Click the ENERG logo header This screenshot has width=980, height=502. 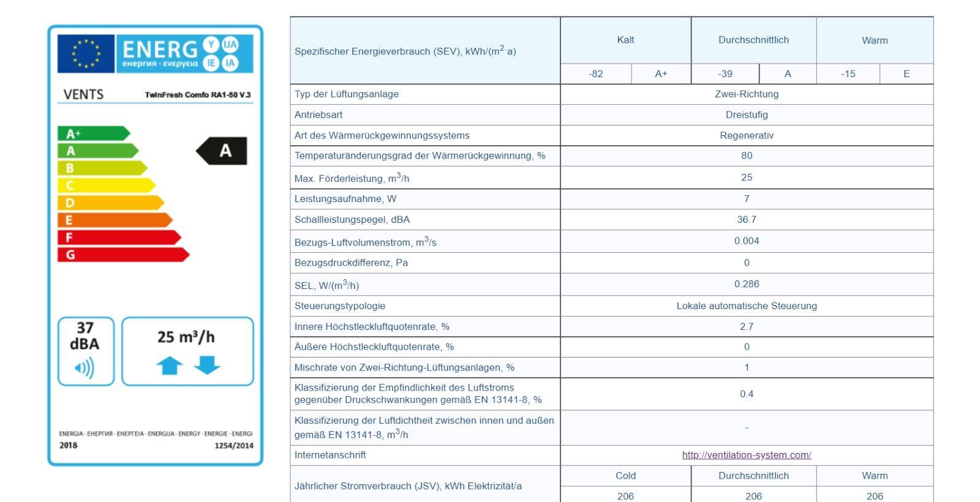(185, 53)
